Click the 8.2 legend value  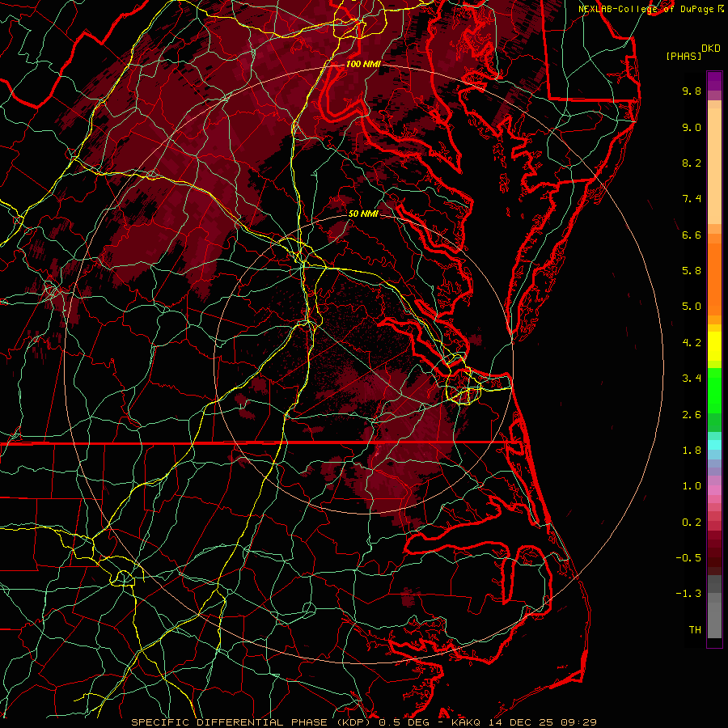692,163
